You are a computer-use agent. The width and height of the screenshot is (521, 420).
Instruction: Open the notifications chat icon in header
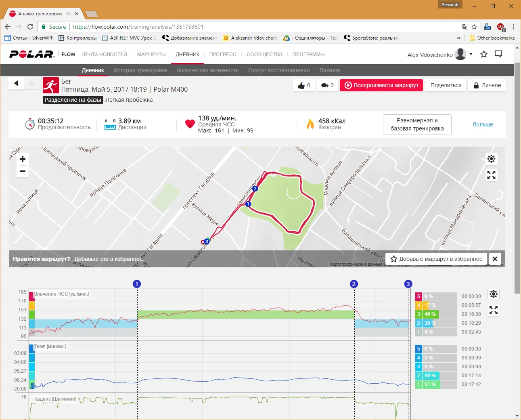pos(498,54)
